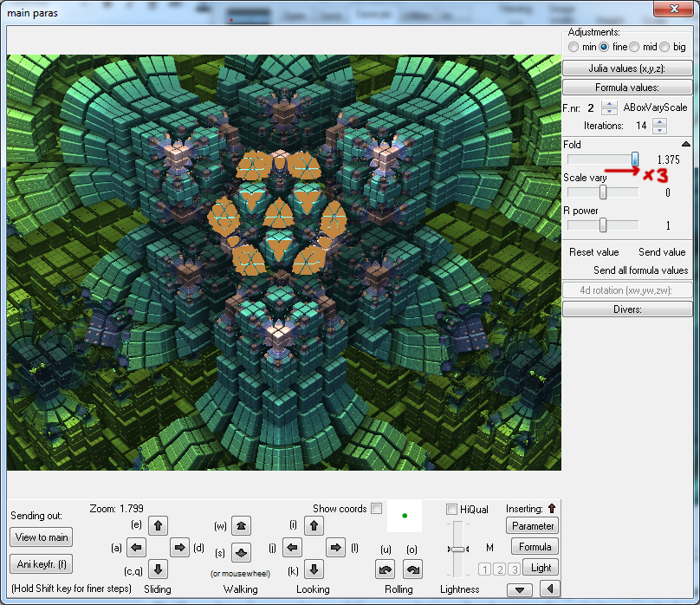Screen dimensions: 700x605
Task: Click the Looking down arrow icon
Action: 314,570
